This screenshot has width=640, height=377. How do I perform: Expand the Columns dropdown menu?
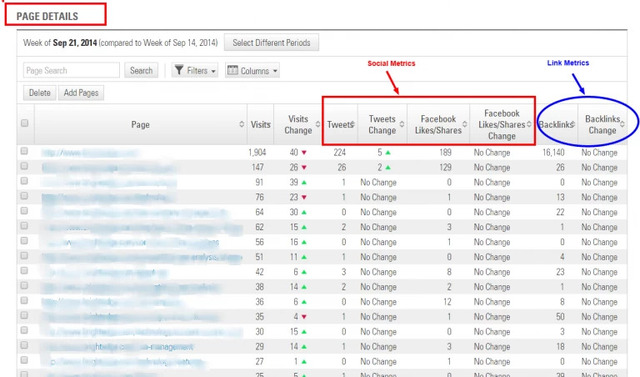(x=252, y=71)
